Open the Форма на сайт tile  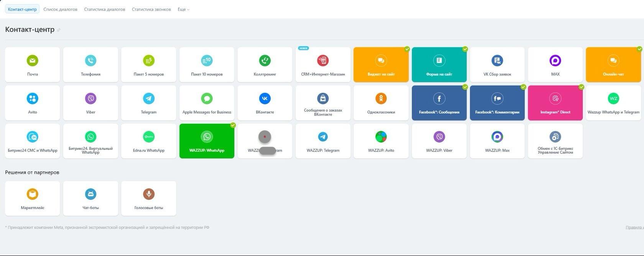point(439,65)
